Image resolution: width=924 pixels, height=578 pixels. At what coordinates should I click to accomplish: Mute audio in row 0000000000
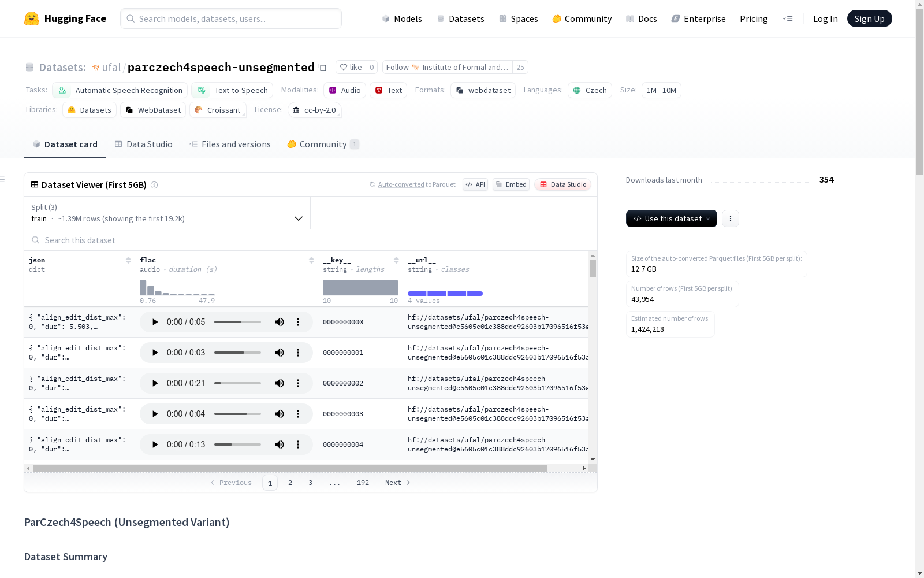(x=280, y=322)
